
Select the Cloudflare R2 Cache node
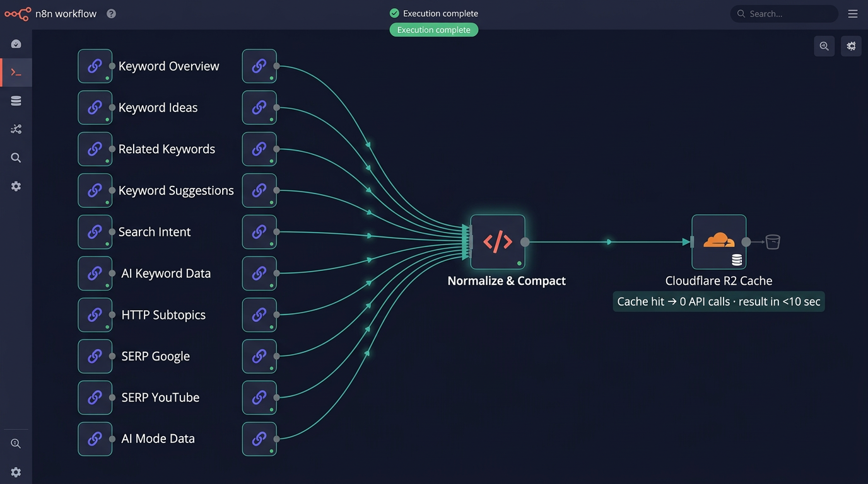718,242
